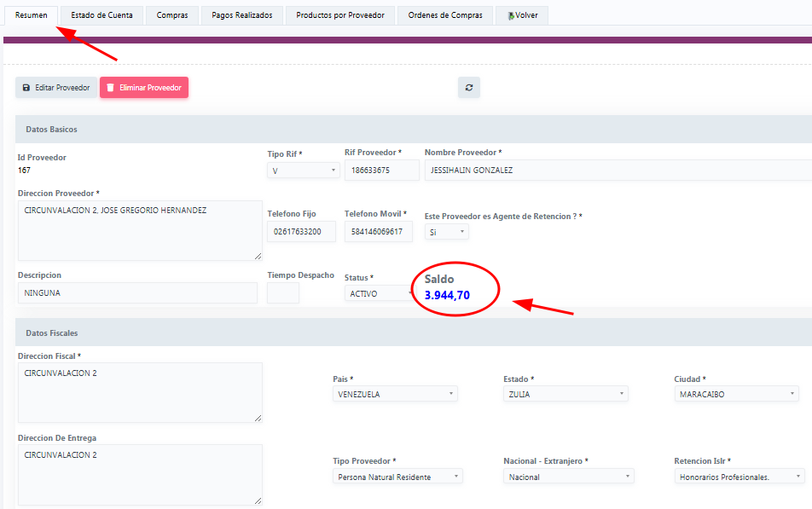The height and width of the screenshot is (509, 812).
Task: Open the Tipo Proveedor dropdown
Action: (397, 477)
